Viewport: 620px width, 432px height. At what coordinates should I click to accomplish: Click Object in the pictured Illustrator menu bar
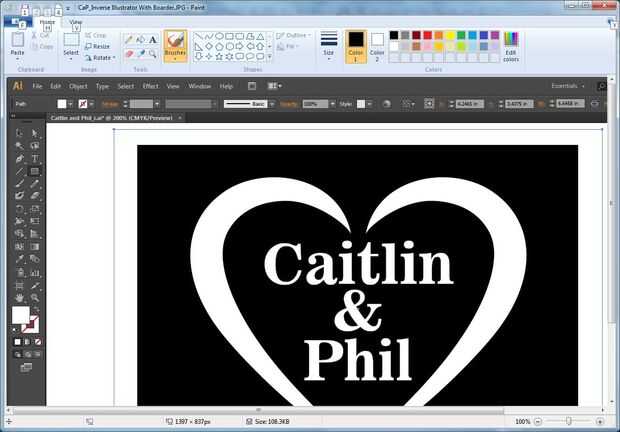coord(78,86)
